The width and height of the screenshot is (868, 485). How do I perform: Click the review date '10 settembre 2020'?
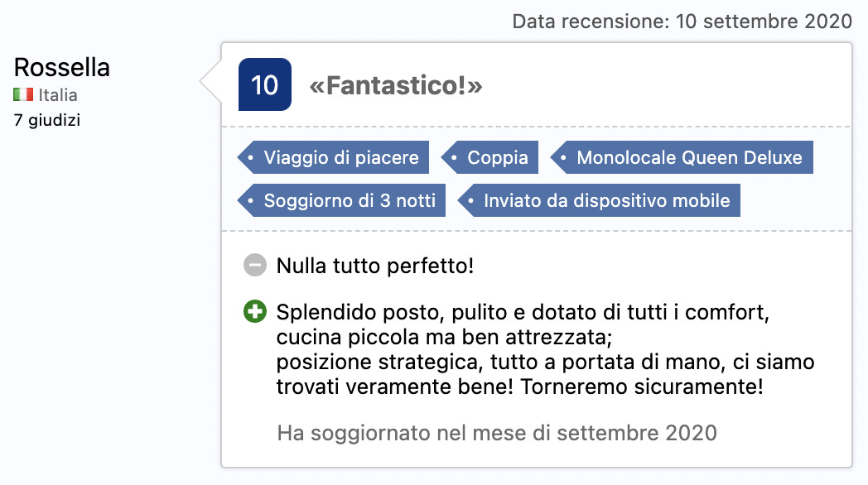pos(764,22)
